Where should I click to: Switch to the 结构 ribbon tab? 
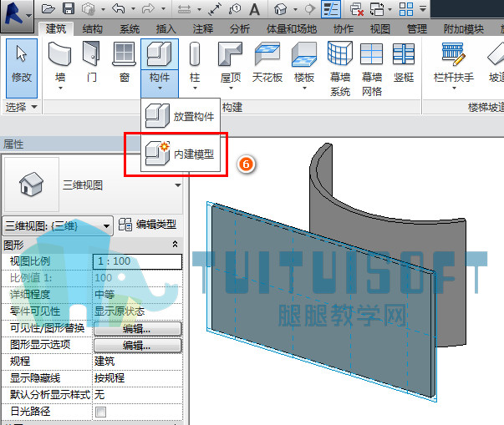click(93, 29)
